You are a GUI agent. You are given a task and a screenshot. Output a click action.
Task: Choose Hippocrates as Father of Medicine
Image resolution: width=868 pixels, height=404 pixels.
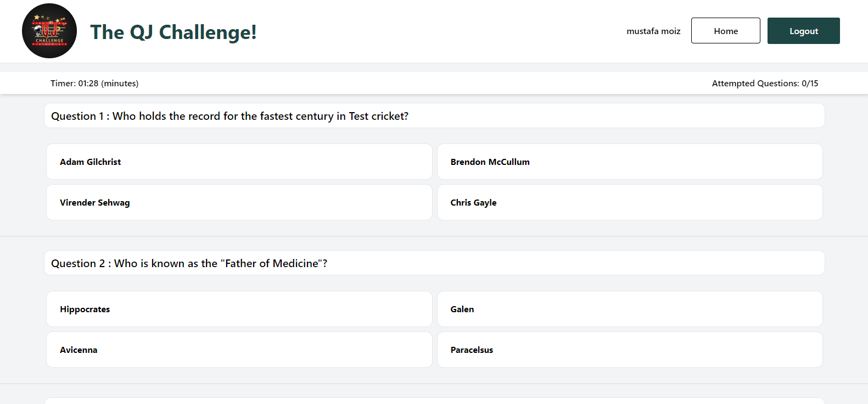(239, 309)
